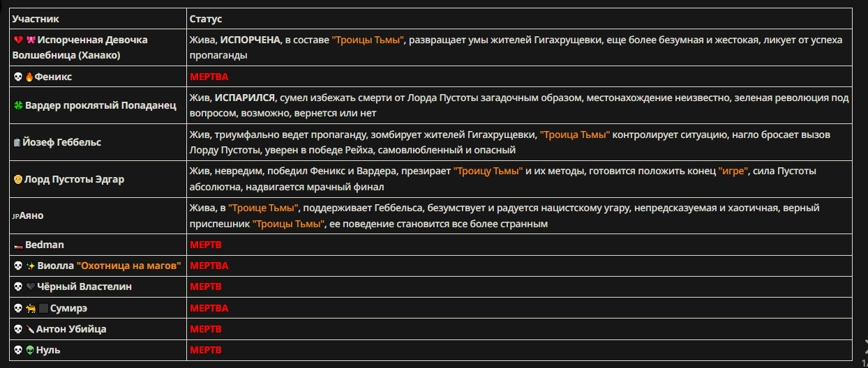This screenshot has height=368, width=868.
Task: Click the Йозеф Геббельс participant name
Action: [63, 142]
